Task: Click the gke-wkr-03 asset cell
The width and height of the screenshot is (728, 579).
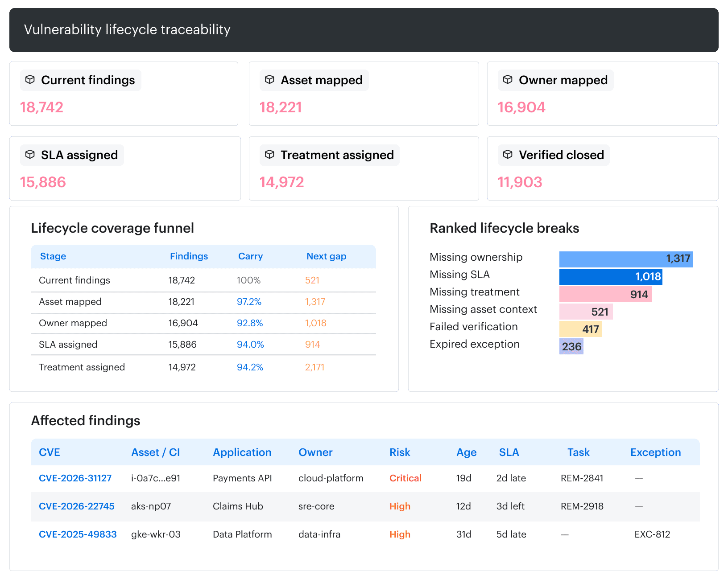Action: [x=156, y=534]
